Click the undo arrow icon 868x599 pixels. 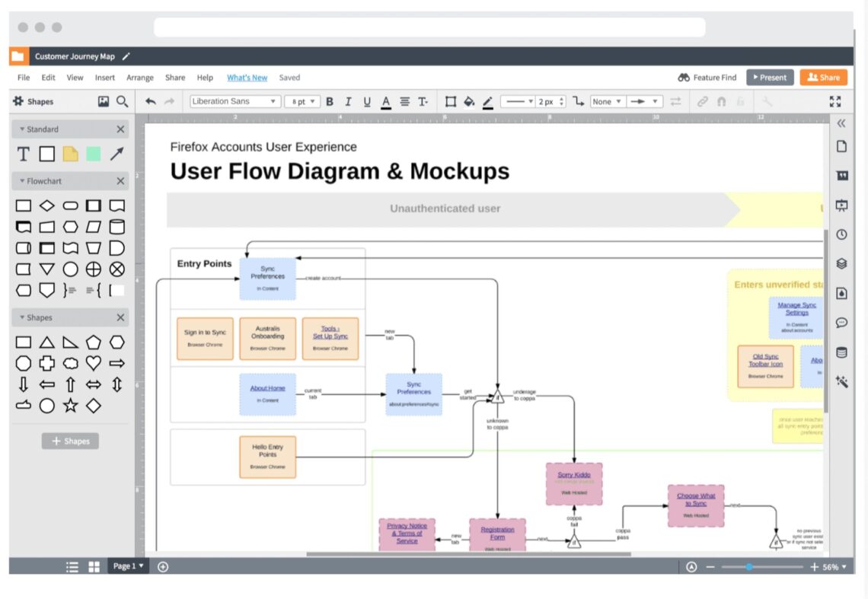click(x=151, y=101)
